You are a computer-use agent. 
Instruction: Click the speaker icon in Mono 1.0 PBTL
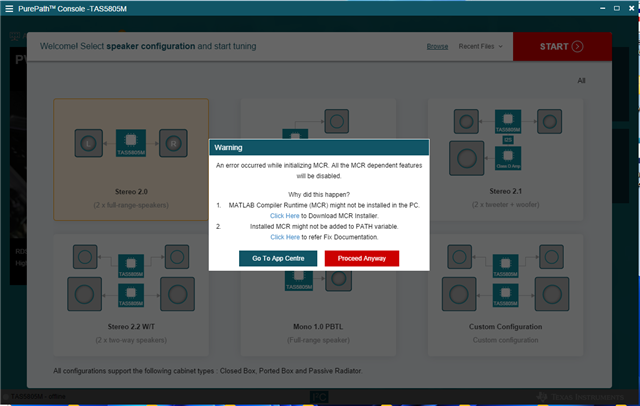coord(338,281)
